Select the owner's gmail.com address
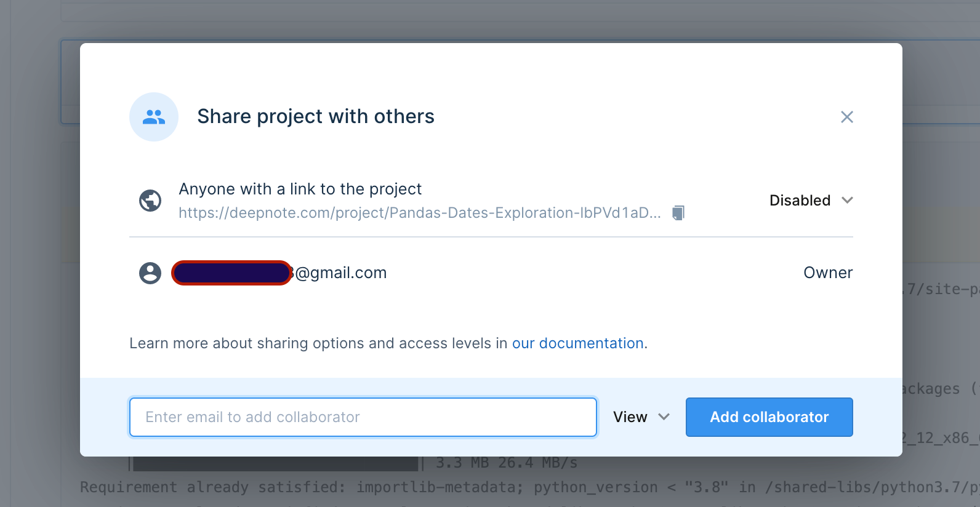 340,273
